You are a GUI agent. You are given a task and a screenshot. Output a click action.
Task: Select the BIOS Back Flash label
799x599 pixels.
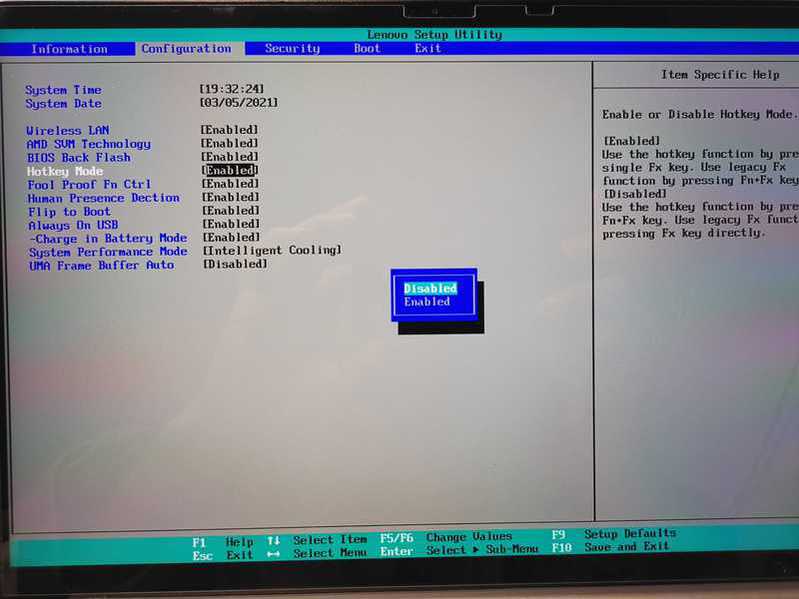(x=79, y=158)
